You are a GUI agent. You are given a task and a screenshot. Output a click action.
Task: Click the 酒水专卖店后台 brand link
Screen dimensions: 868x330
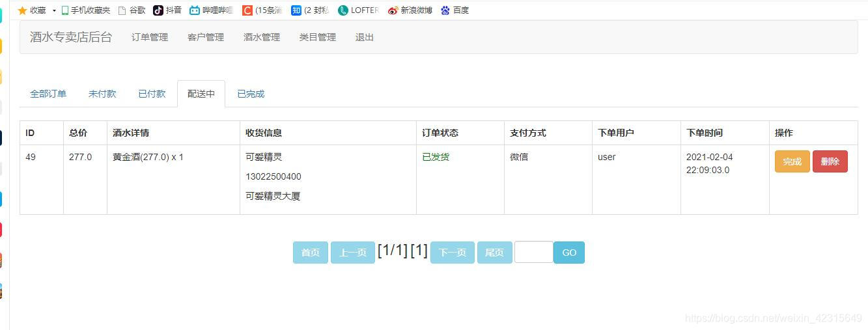(70, 37)
